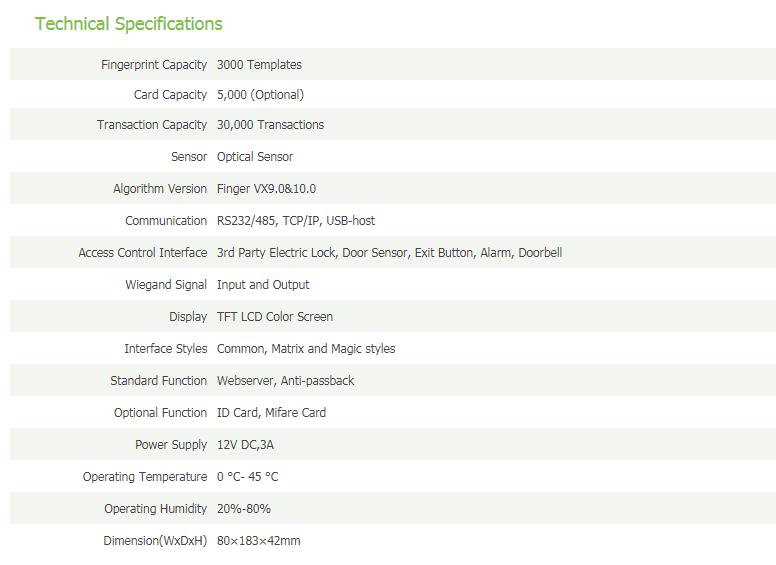
Task: Click the 3000 Templates value
Action: point(259,64)
